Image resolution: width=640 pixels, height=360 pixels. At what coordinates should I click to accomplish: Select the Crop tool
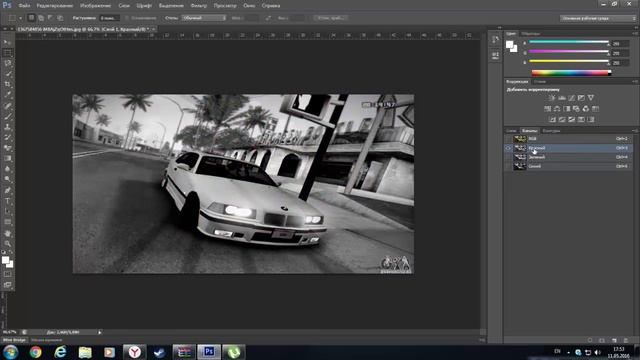pyautogui.click(x=8, y=84)
